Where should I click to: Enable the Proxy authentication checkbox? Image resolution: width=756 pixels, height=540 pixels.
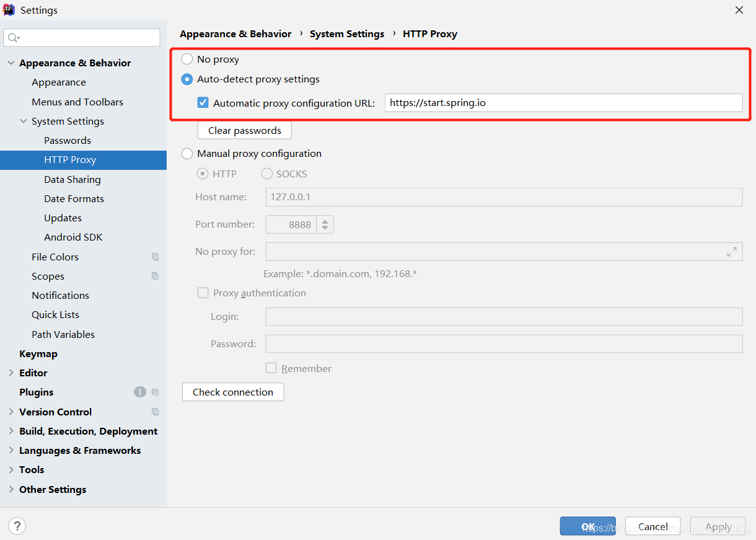203,293
